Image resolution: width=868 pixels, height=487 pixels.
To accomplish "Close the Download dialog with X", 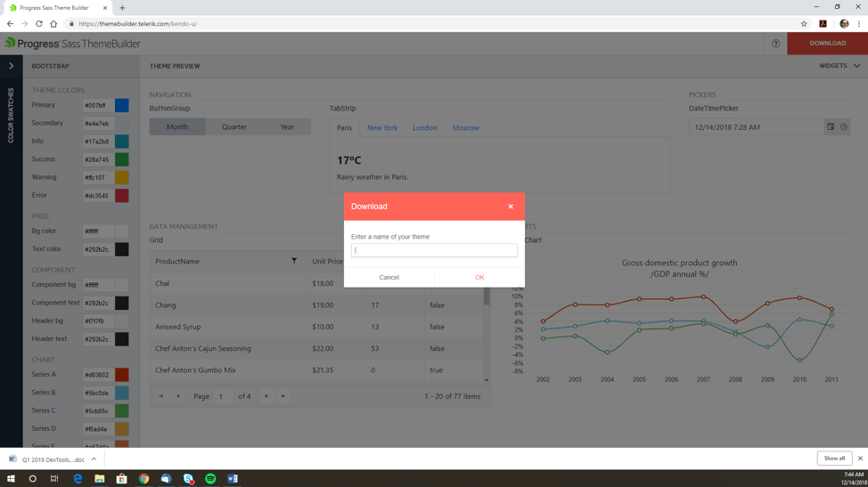I will click(x=511, y=207).
